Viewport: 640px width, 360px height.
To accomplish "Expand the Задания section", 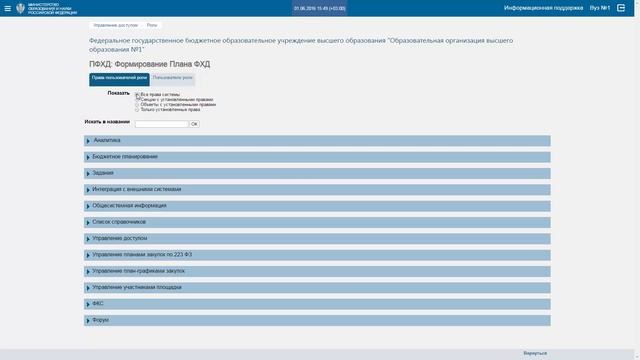I will tap(317, 173).
